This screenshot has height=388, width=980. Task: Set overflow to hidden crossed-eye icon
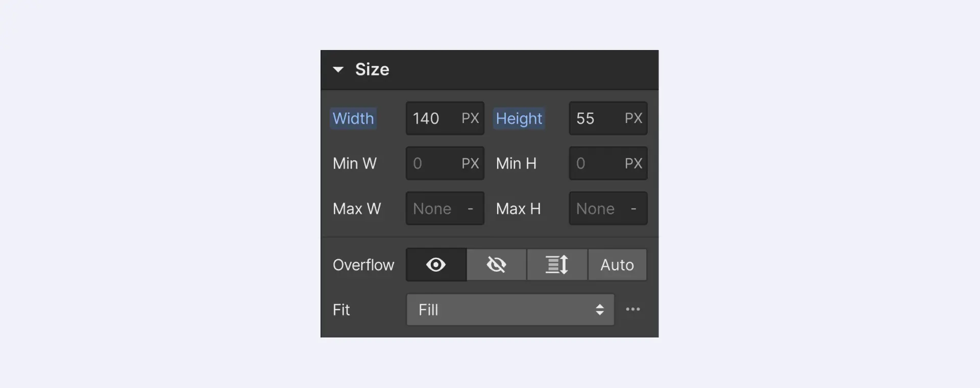pos(496,265)
